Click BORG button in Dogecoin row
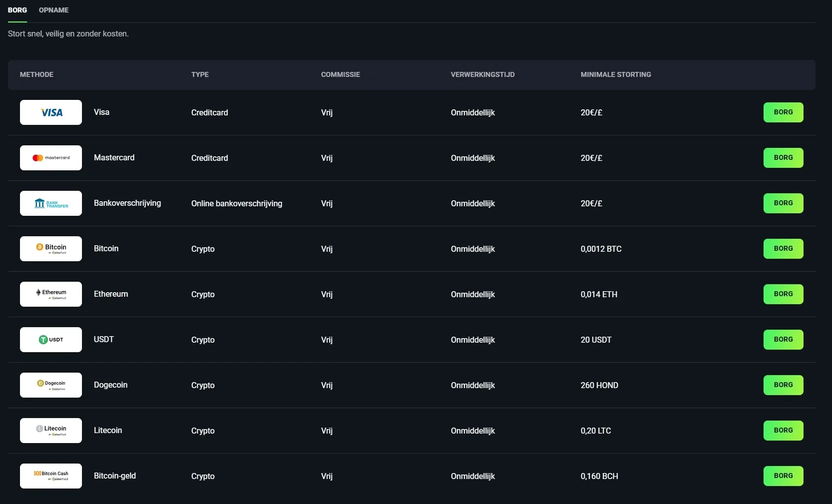The image size is (832, 504). [x=783, y=385]
